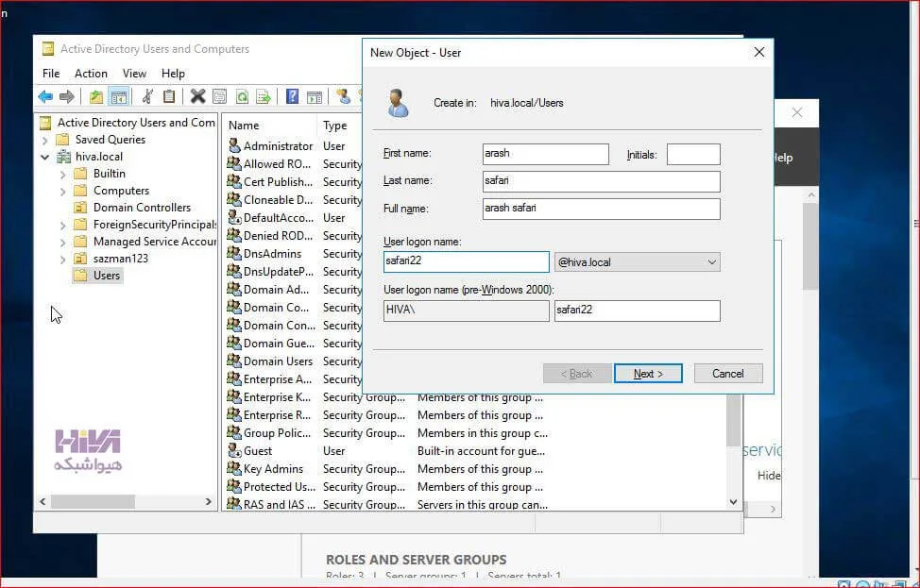920x588 pixels.
Task: Click the Full name field
Action: point(602,209)
